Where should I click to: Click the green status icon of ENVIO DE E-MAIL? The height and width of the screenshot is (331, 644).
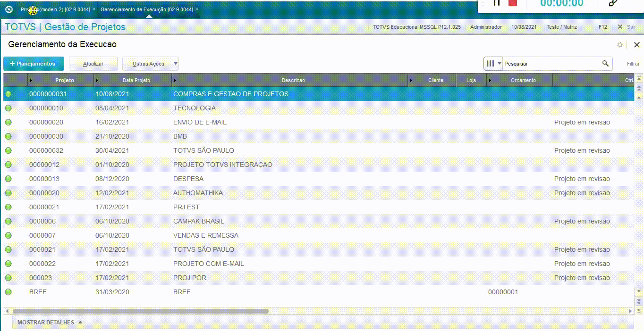[x=8, y=122]
